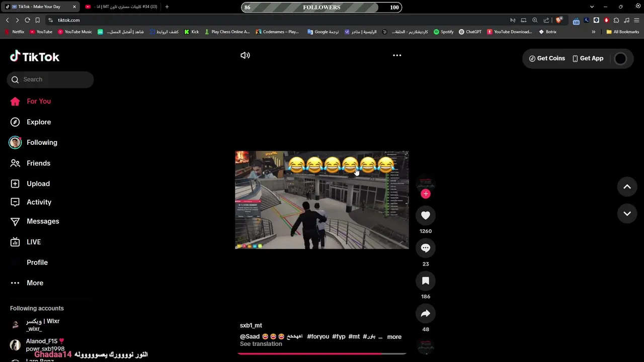Viewport: 644px width, 362px height.
Task: Open the Kick bookmark
Action: pyautogui.click(x=191, y=32)
